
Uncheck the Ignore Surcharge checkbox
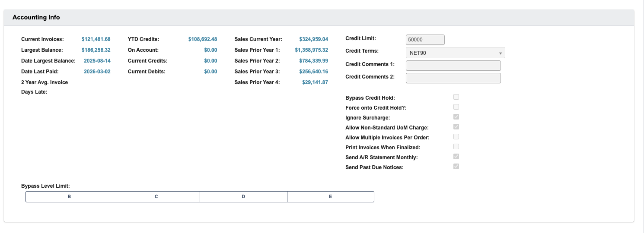[456, 117]
